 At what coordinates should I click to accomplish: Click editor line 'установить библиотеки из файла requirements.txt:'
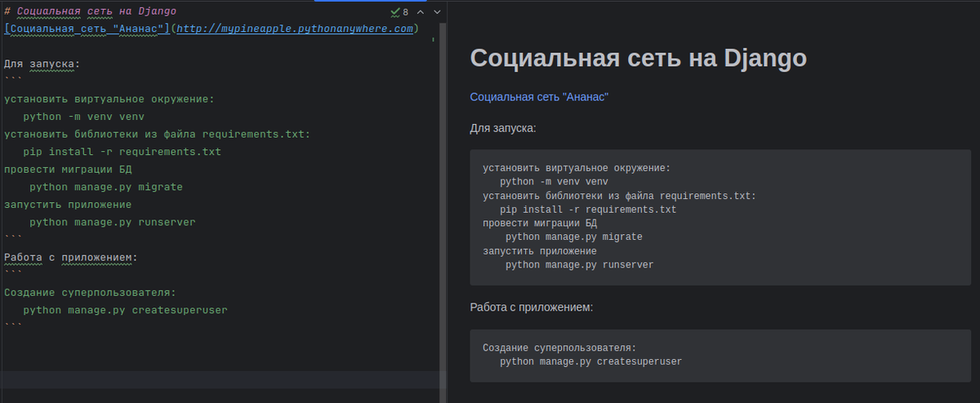point(157,135)
